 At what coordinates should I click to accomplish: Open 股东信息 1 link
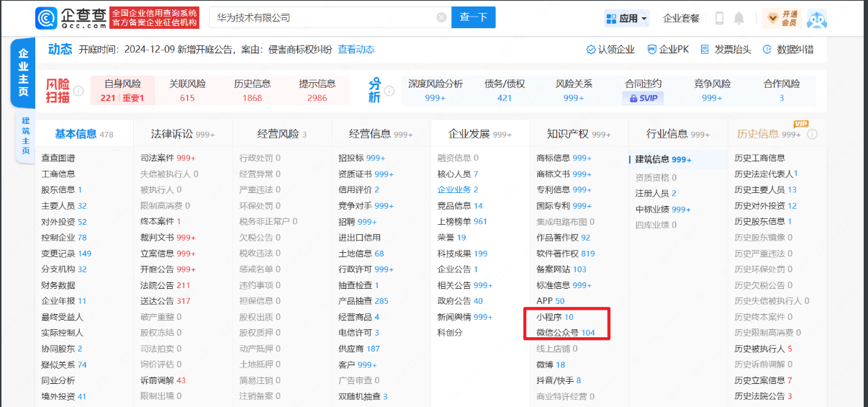click(x=61, y=189)
